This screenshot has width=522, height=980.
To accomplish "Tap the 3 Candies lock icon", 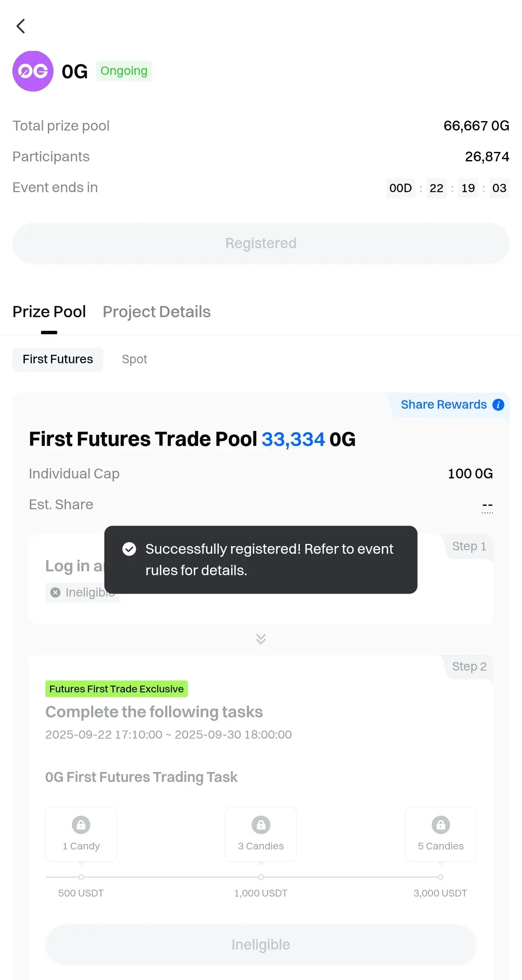I will coord(261,825).
